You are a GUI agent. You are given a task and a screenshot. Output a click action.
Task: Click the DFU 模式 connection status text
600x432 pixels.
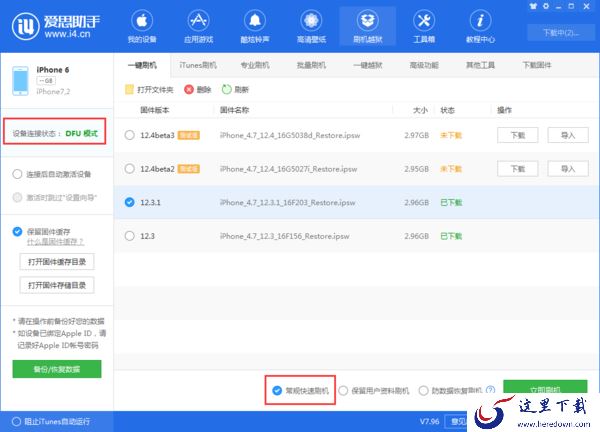pos(82,134)
